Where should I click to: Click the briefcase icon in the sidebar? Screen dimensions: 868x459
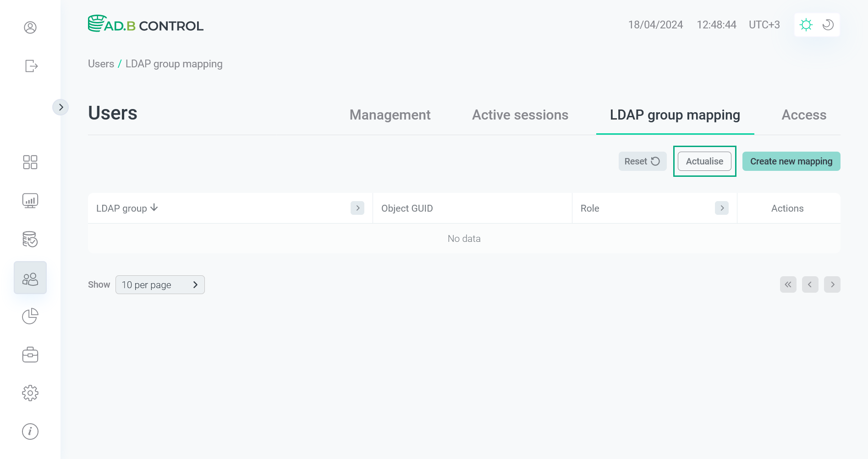point(30,354)
